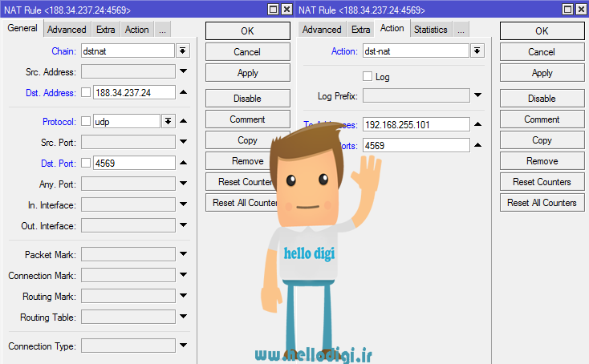Click Comment in right NAT Rule window
The image size is (589, 364).
[x=542, y=119]
